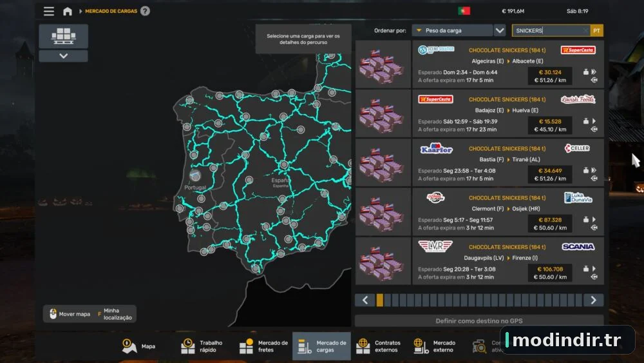The image size is (644, 363).
Task: Click the € 87.328 price box
Action: click(550, 224)
